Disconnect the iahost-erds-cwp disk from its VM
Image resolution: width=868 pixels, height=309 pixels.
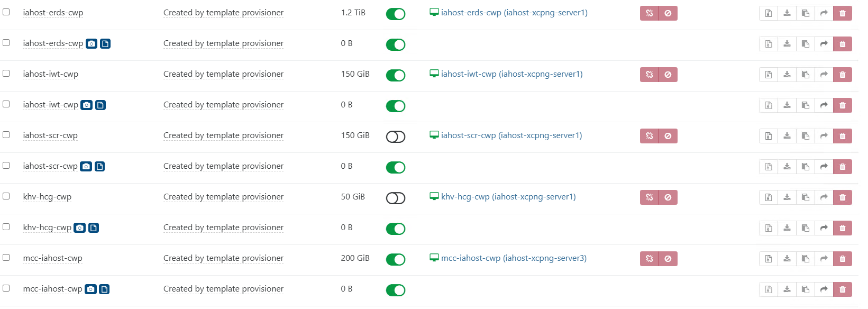[650, 13]
